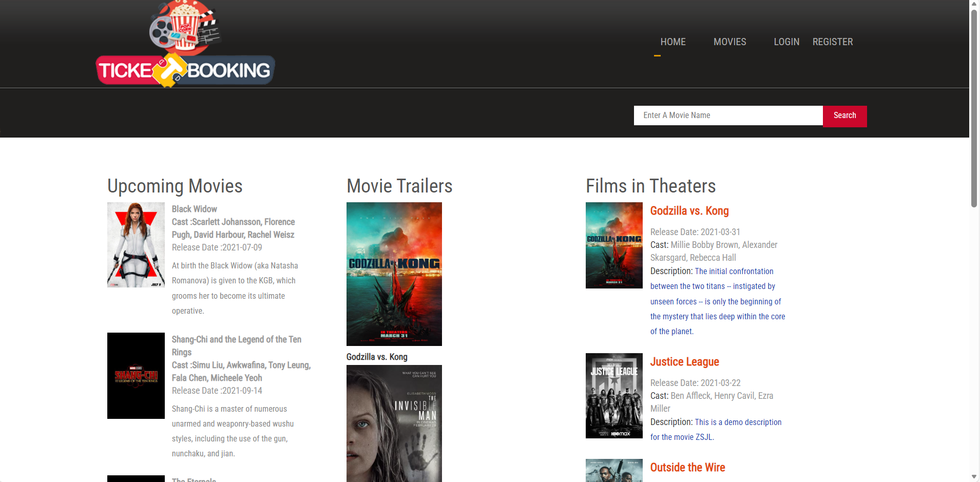The image size is (980, 482).
Task: Click the Godzilla vs. Kong trailer caption
Action: click(x=376, y=357)
